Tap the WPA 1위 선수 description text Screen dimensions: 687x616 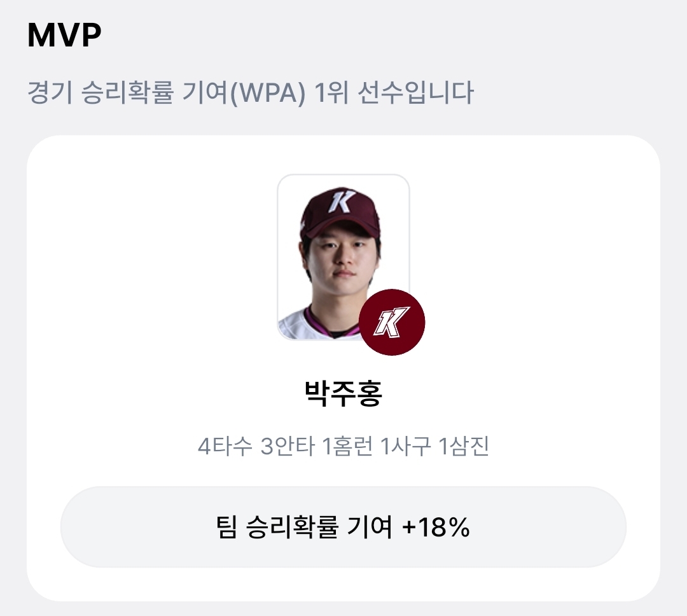(251, 92)
